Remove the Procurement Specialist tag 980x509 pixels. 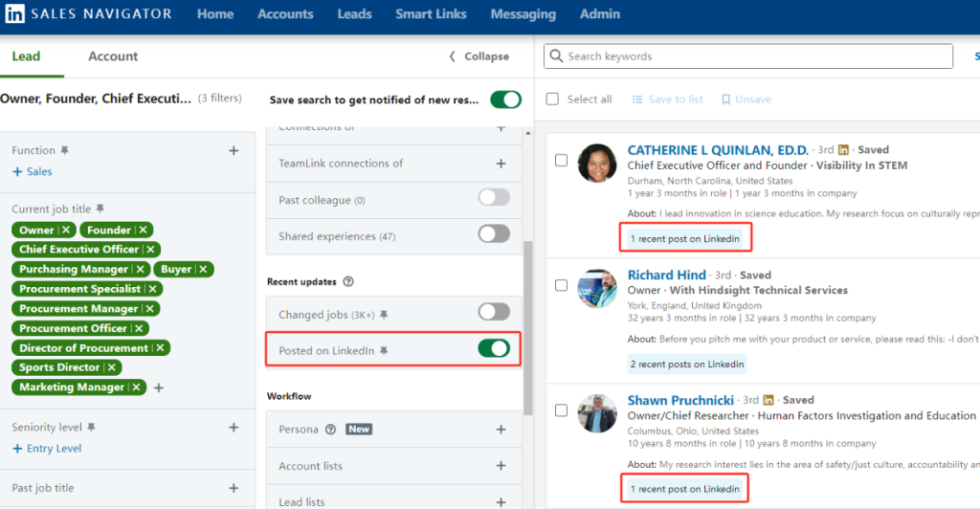[x=152, y=289]
